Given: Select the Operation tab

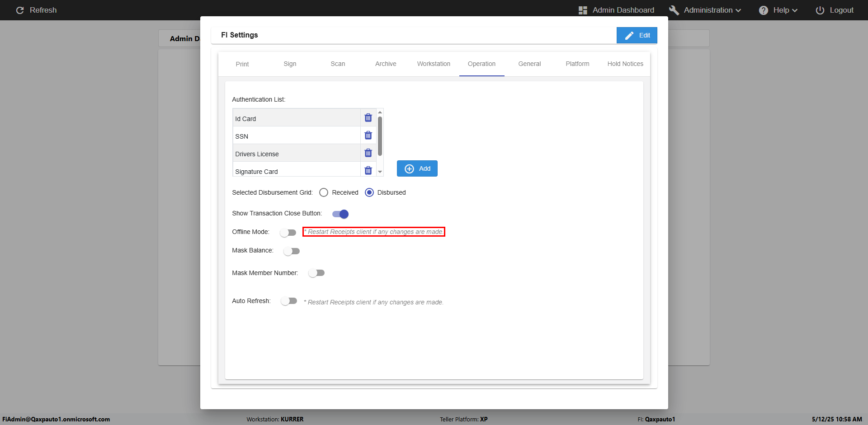Looking at the screenshot, I should click(x=481, y=64).
